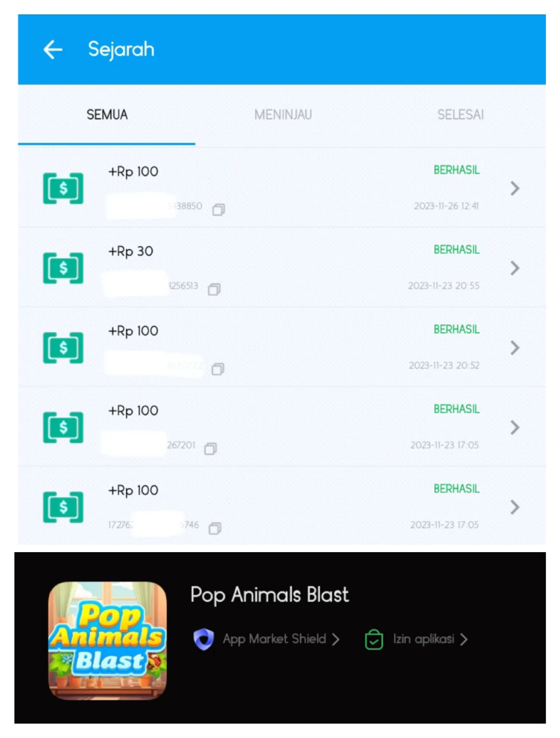Expand the 2023-11-23 20:55 transaction chevron

(515, 268)
